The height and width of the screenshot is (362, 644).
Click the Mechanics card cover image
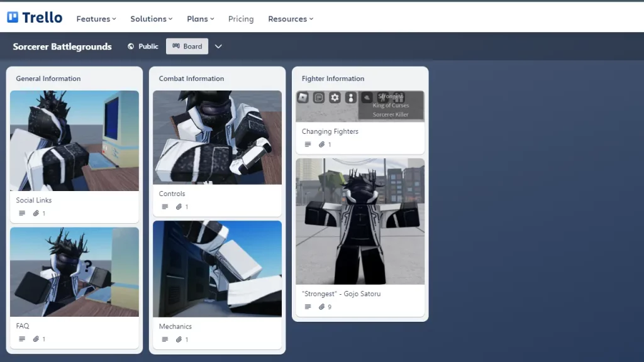217,268
